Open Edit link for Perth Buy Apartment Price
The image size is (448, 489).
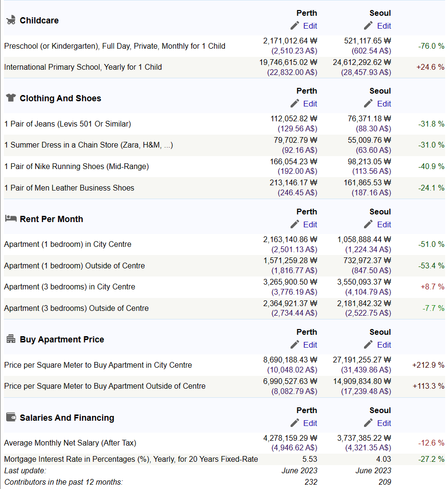(x=310, y=345)
